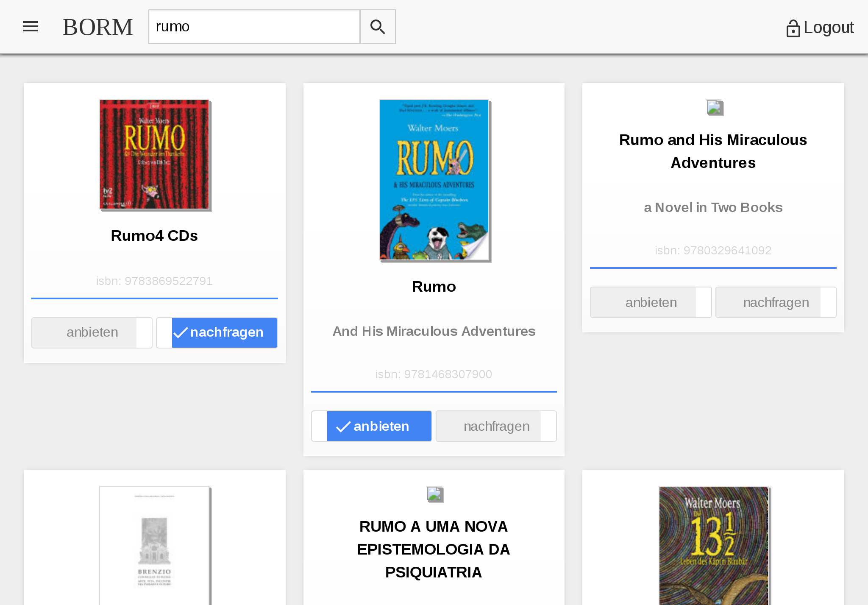This screenshot has width=868, height=605.
Task: Click the broken image icon on RUMO A UMA NOVA
Action: coord(435,494)
